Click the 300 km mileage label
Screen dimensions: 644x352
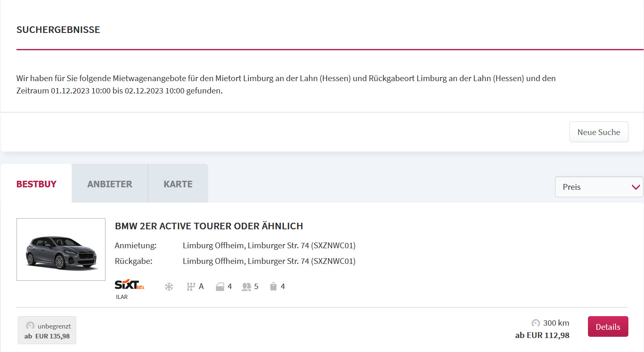click(556, 323)
